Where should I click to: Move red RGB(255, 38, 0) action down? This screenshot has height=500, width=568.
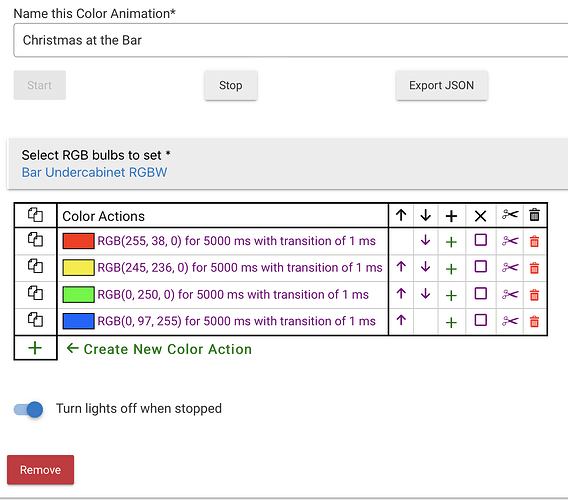coord(426,240)
